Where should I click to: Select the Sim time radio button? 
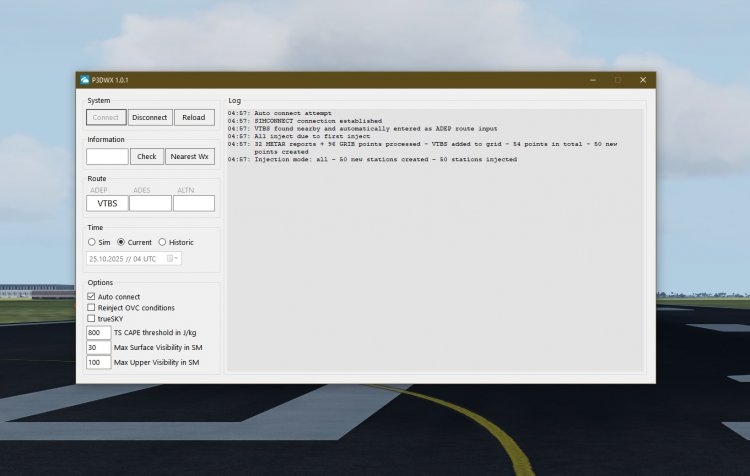92,242
